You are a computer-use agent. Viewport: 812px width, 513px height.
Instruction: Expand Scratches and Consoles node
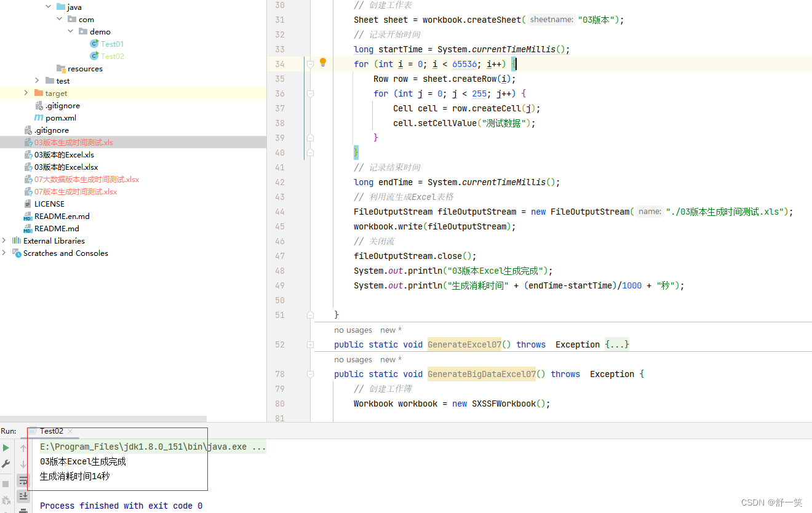[x=4, y=253]
